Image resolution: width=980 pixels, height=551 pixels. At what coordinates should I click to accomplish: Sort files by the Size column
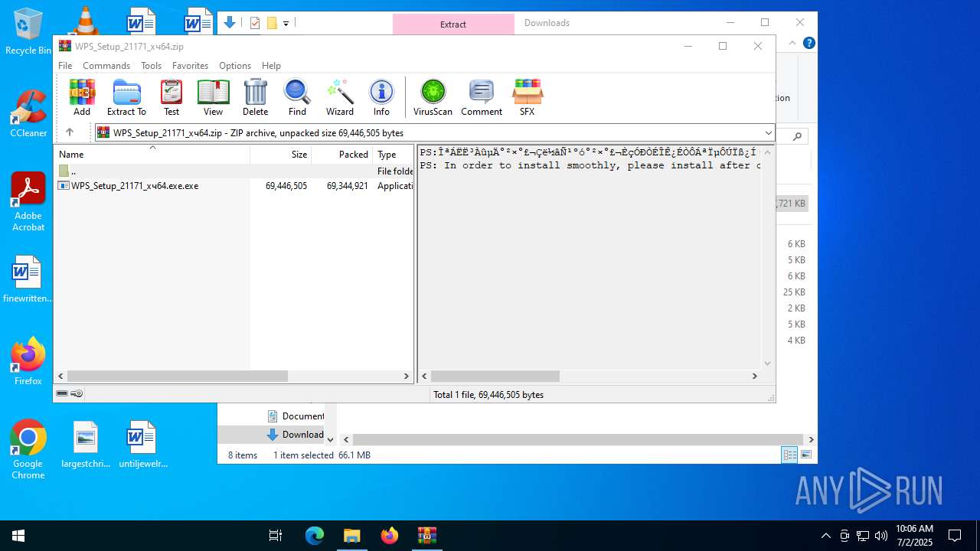point(281,154)
